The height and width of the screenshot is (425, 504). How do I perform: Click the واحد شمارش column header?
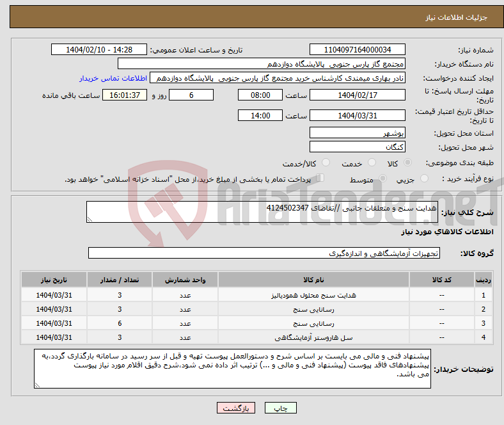coord(185,280)
